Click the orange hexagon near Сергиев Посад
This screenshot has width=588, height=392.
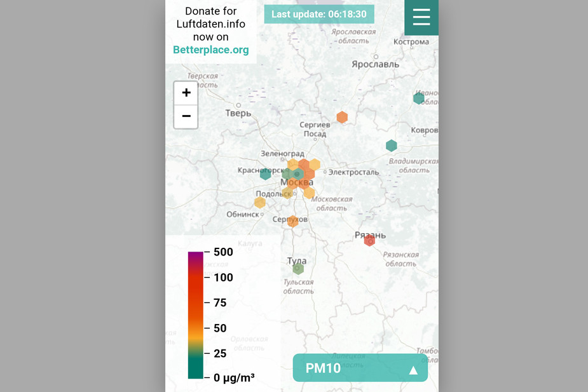pos(342,118)
